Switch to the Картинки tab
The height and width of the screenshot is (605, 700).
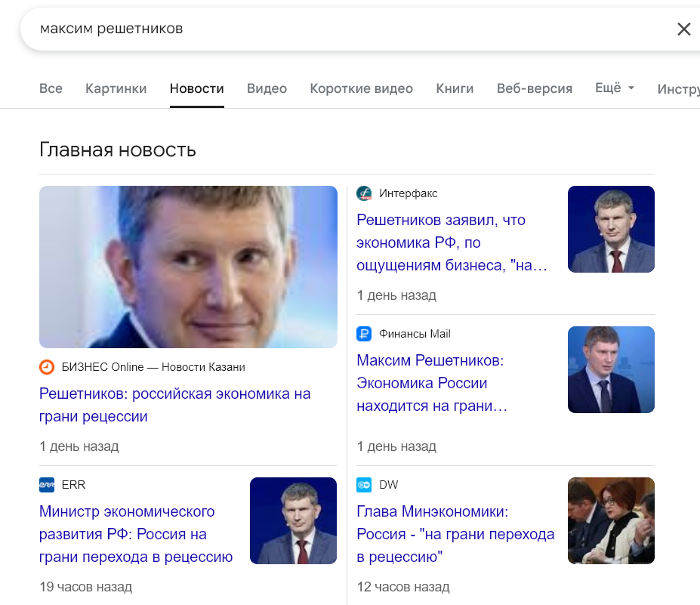116,88
